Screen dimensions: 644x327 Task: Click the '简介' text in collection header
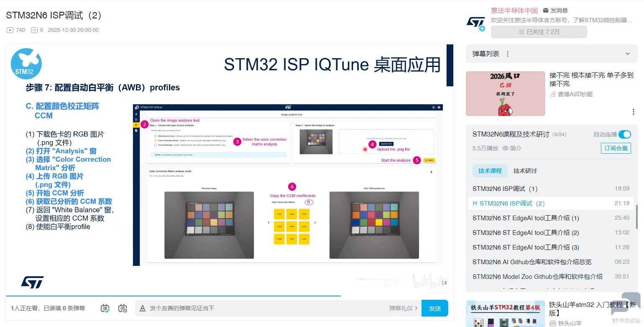[x=516, y=148]
